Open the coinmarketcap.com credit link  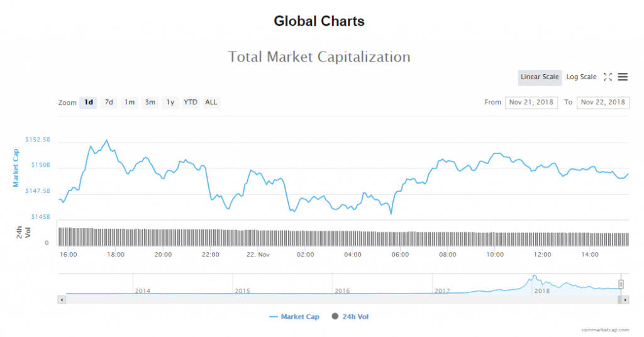[x=605, y=329]
